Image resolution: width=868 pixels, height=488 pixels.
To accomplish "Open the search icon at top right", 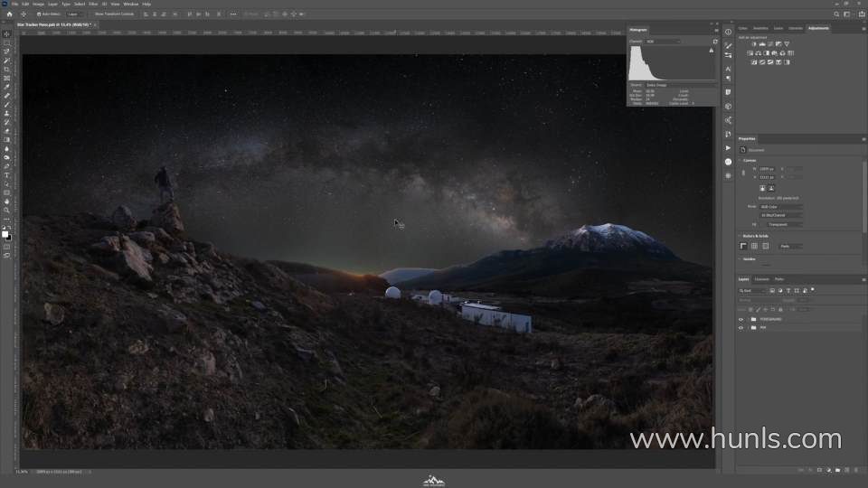I will (836, 14).
